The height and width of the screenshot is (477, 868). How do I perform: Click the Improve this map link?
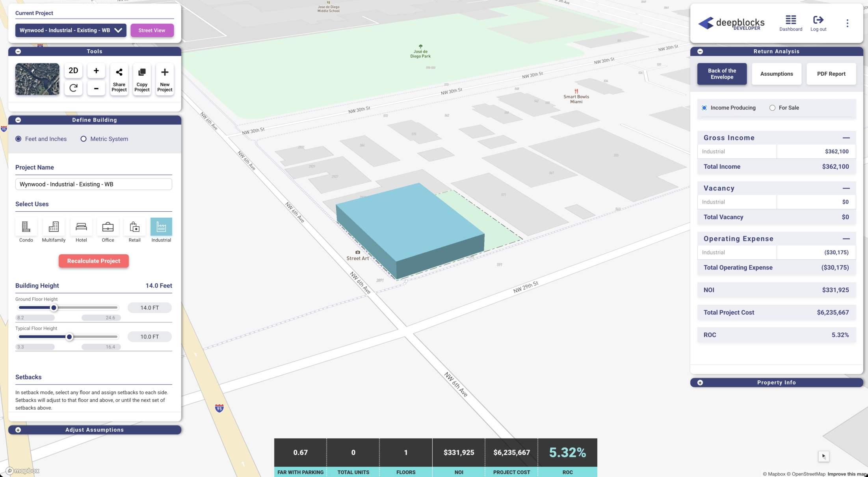click(x=848, y=474)
